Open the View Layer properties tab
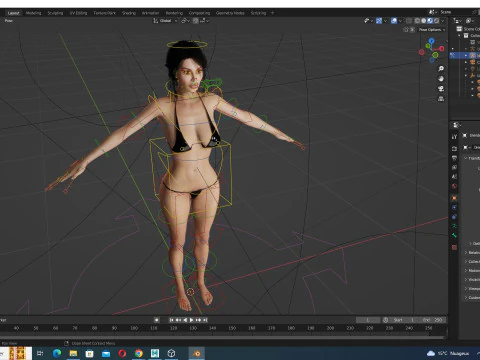Viewport: 480px width, 360px height. 454,167
